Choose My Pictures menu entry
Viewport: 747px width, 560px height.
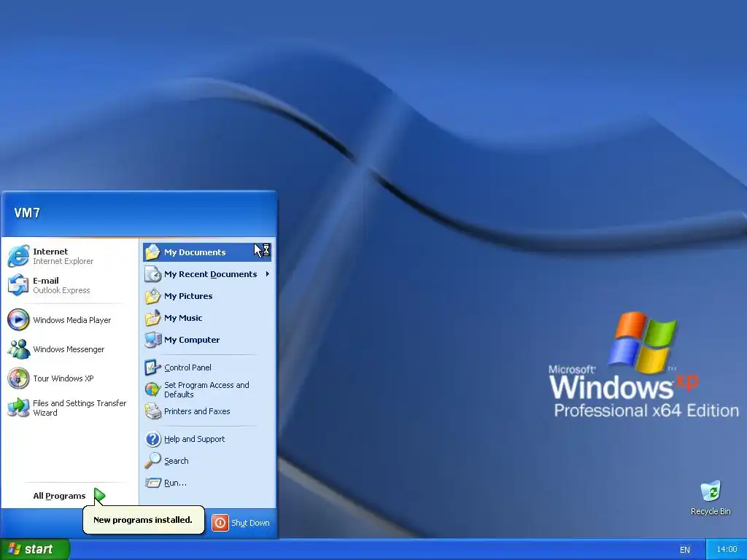coord(207,296)
